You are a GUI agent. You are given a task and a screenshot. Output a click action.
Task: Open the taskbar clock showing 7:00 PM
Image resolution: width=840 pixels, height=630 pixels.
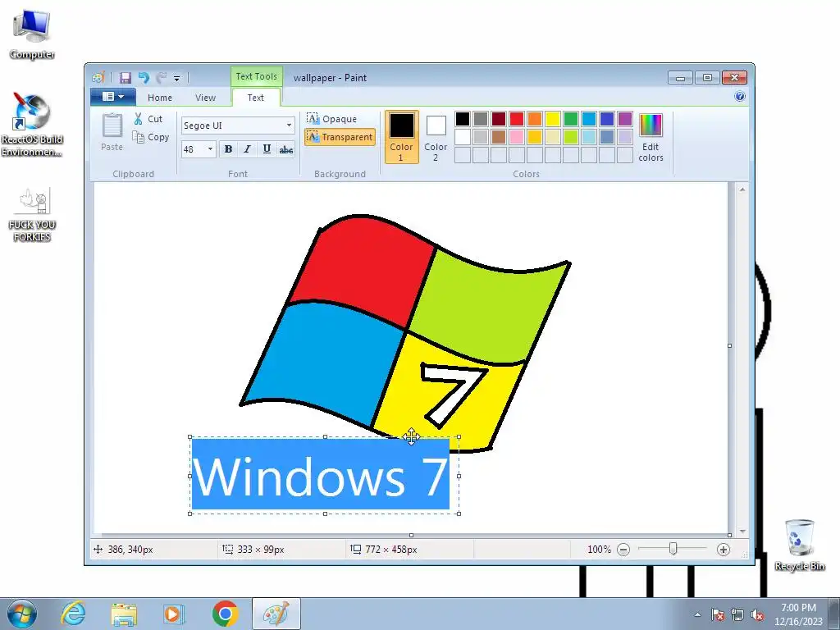pyautogui.click(x=798, y=614)
